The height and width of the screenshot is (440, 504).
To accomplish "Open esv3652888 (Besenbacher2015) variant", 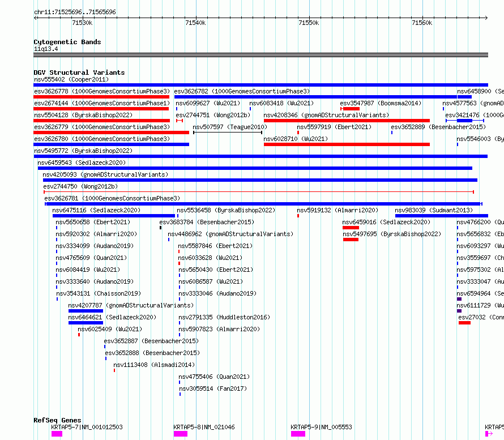I will click(152, 353).
